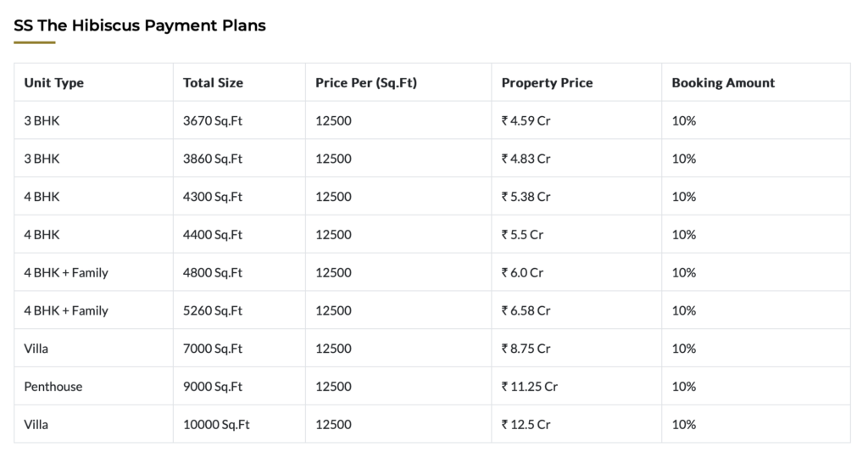
Task: Click the SS The Hibiscus Payment Plans heading
Action: pyautogui.click(x=140, y=25)
